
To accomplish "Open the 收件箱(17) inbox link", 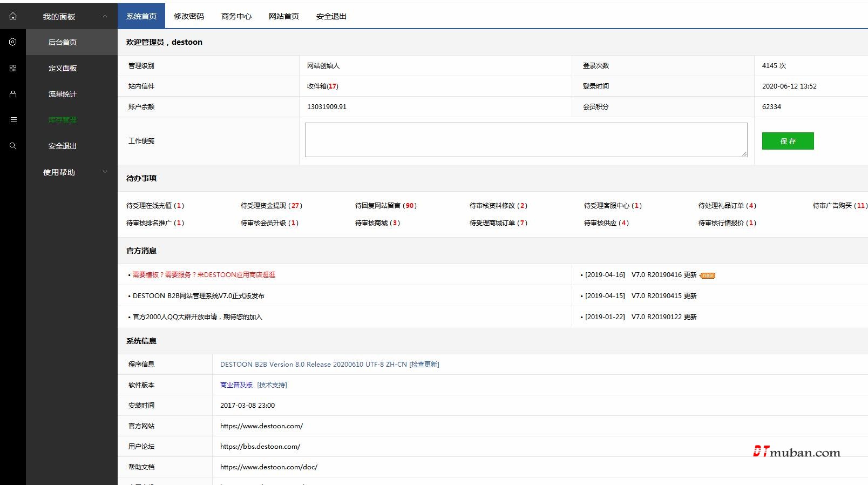I will [322, 86].
